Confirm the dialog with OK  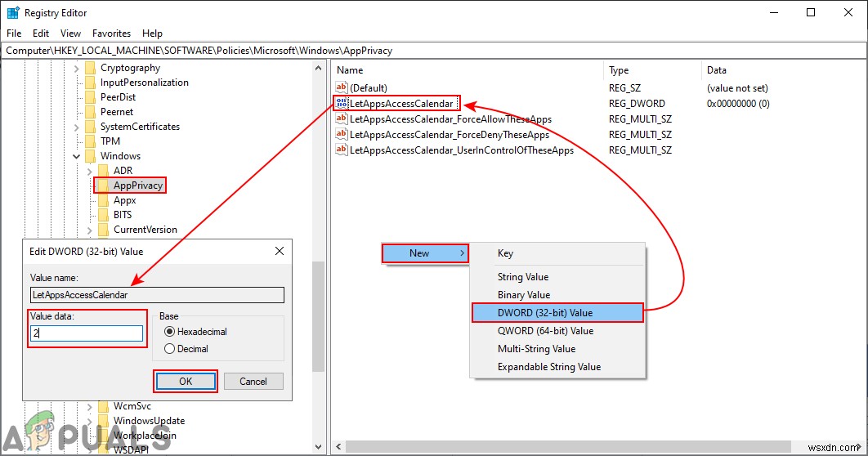point(186,382)
